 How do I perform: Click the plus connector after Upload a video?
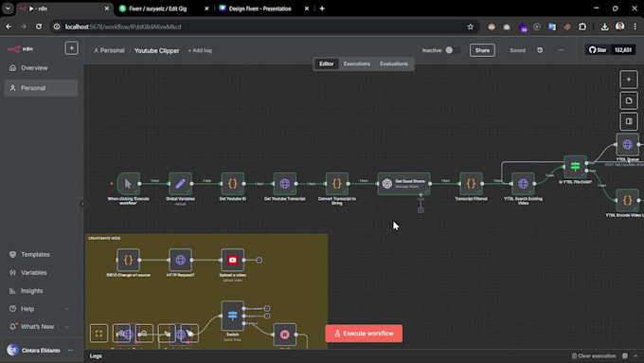coord(259,260)
